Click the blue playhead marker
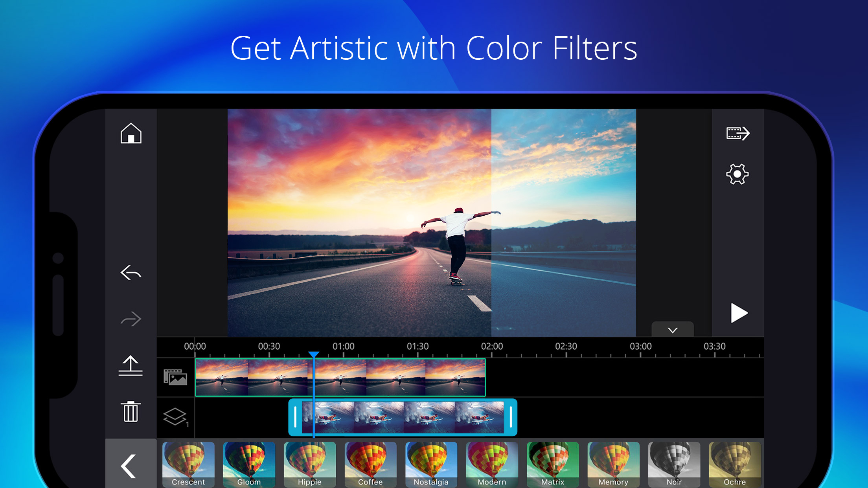 313,355
